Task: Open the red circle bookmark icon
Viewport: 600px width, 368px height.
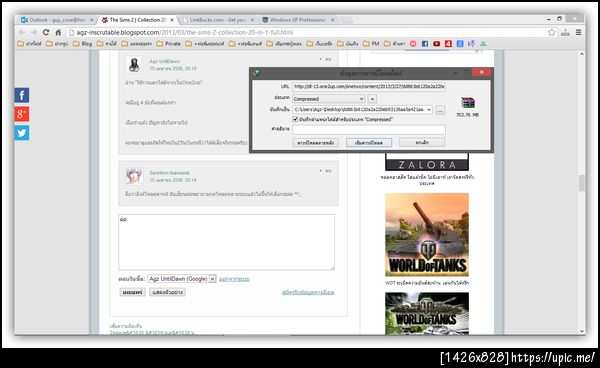Action: point(413,44)
